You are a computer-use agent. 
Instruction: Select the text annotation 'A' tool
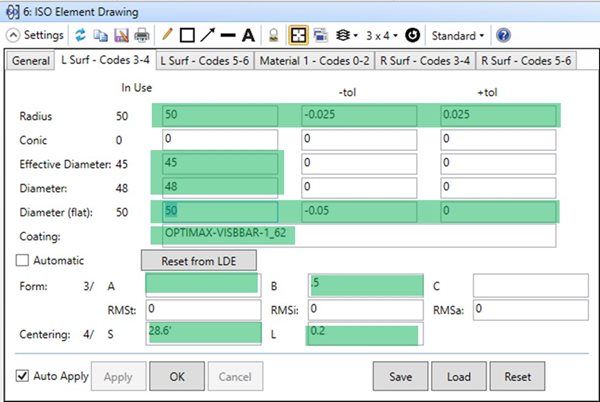[248, 35]
